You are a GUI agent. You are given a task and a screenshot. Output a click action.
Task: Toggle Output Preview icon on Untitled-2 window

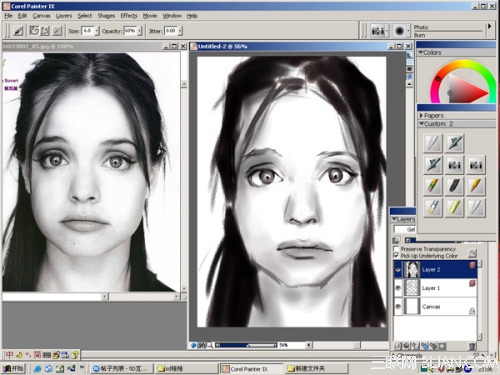tap(410, 69)
